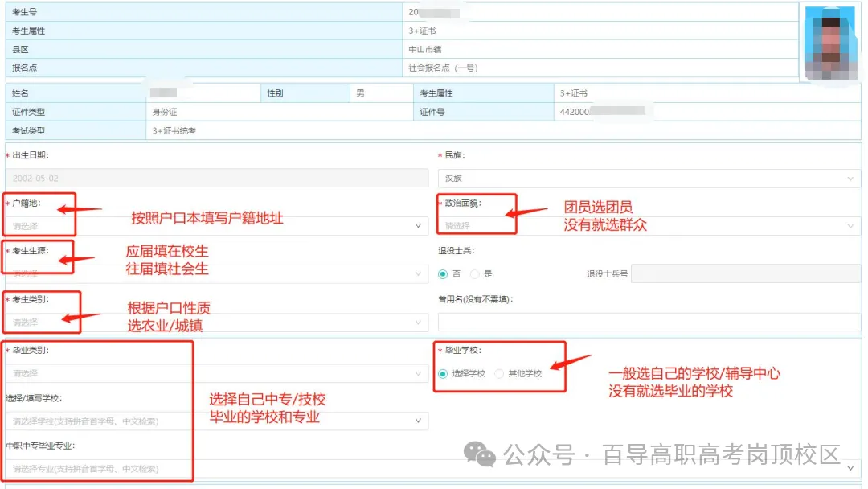The height and width of the screenshot is (489, 868).
Task: Select 是 for 退役士兵
Action: (474, 274)
